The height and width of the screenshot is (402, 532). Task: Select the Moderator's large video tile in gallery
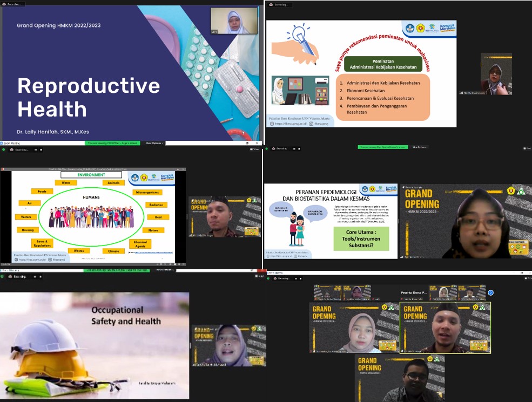[x=354, y=328]
